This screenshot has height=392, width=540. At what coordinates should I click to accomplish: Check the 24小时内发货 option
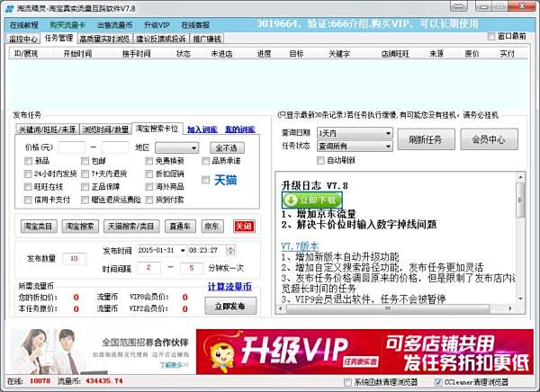coord(28,174)
